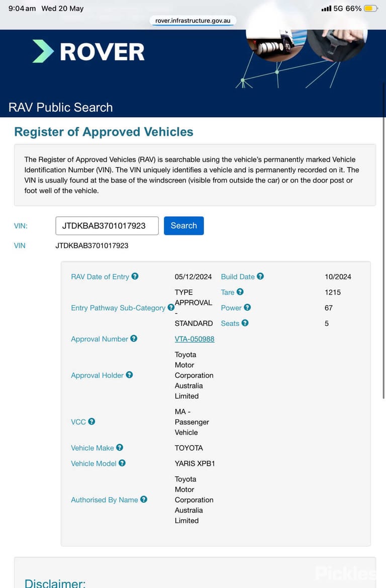Show help for Authorised By Name
The image size is (386, 588).
point(144,499)
